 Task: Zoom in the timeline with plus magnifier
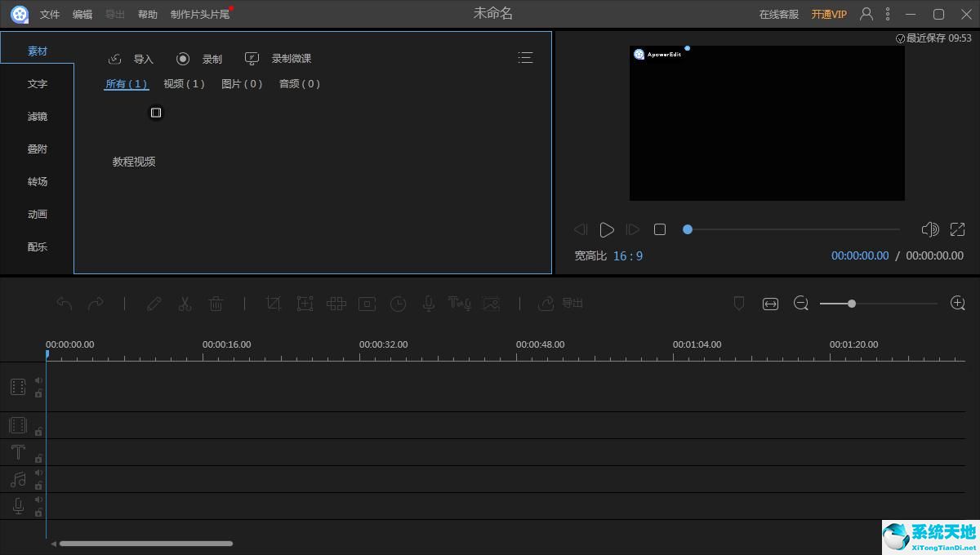pyautogui.click(x=958, y=304)
